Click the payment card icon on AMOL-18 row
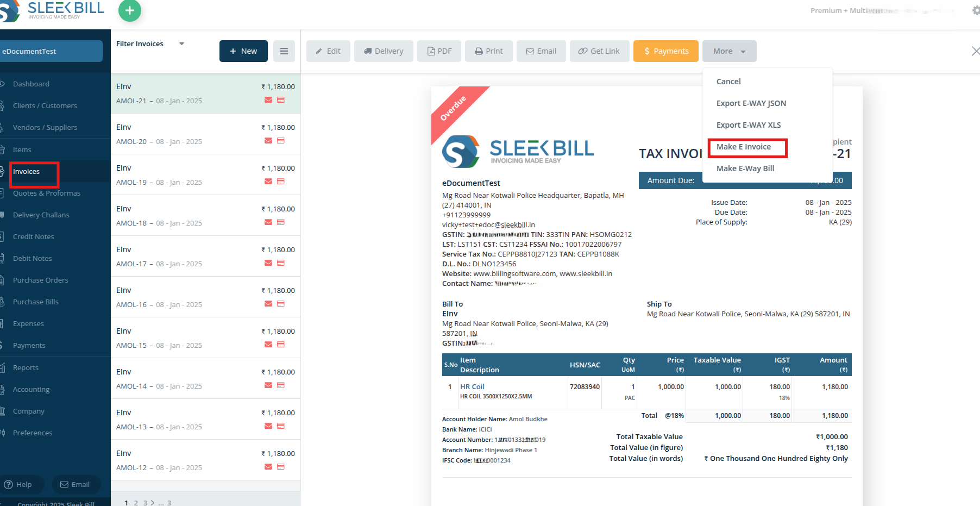The width and height of the screenshot is (980, 506). coord(281,222)
